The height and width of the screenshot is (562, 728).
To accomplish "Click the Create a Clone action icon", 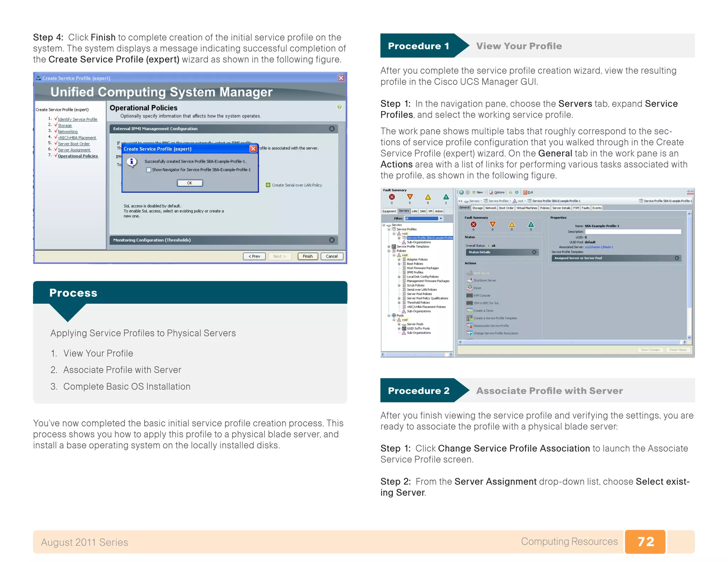I will tap(470, 310).
